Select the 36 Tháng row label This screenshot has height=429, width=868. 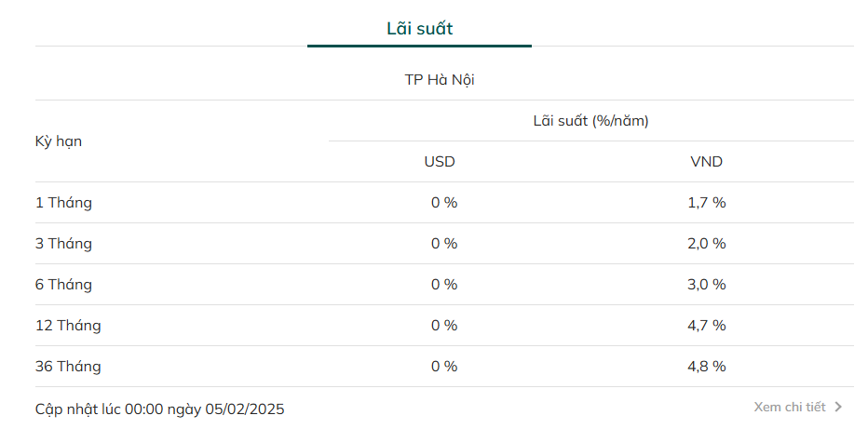(68, 367)
